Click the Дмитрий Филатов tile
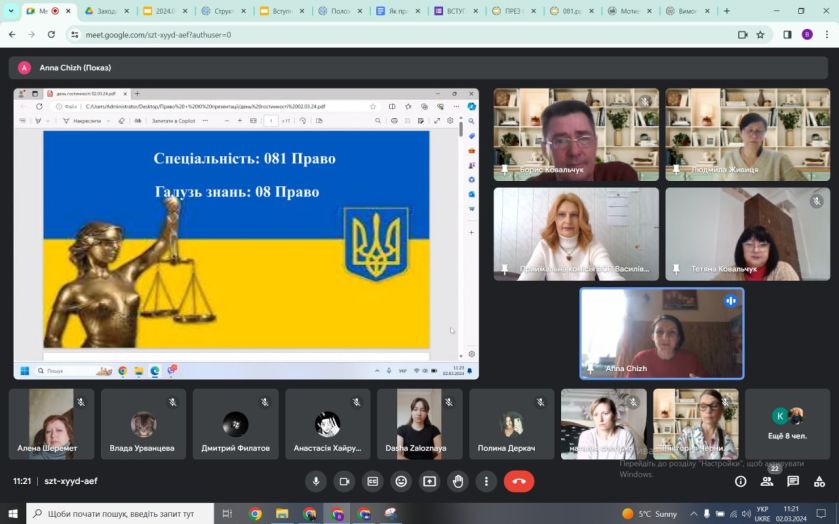This screenshot has height=524, width=839. coord(235,424)
